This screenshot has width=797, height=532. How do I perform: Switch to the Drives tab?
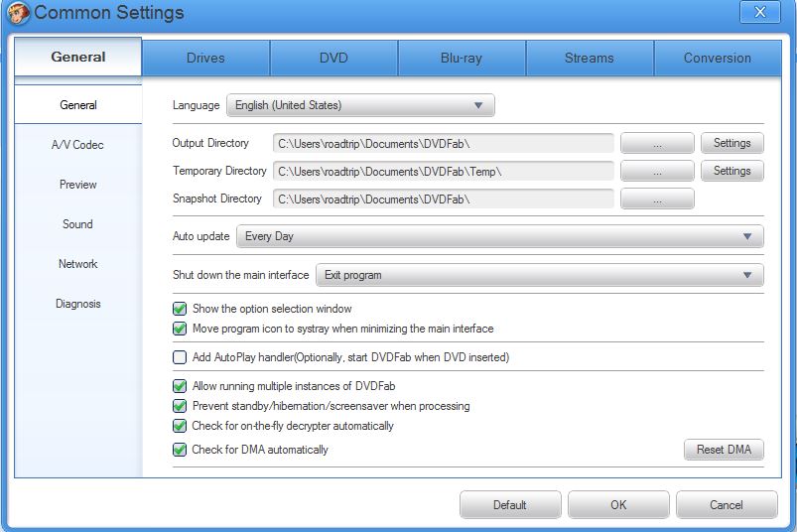point(205,58)
